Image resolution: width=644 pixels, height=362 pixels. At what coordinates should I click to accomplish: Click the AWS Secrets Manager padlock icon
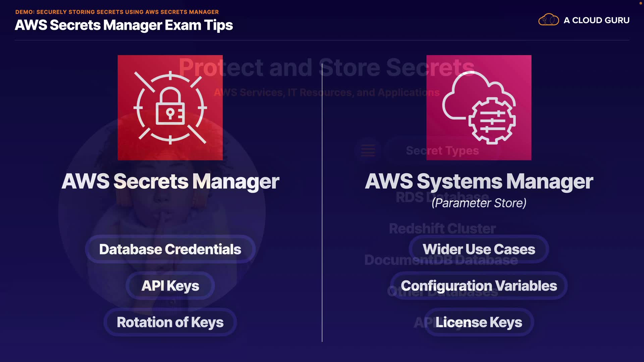[170, 108]
